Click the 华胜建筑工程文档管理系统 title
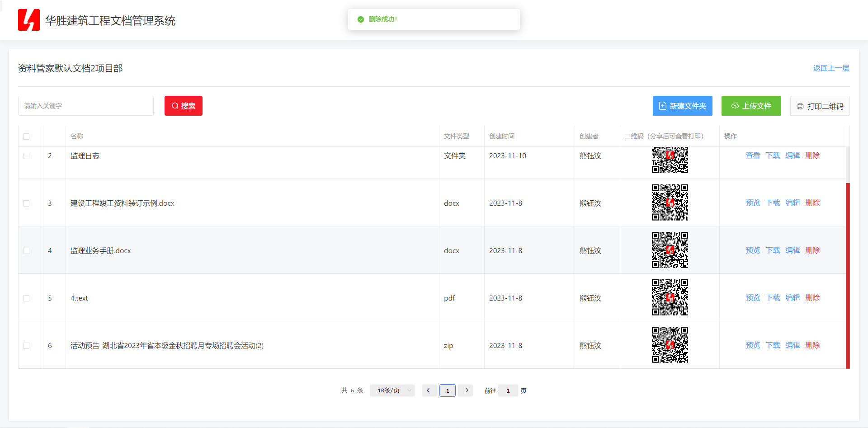The width and height of the screenshot is (868, 428). coord(110,21)
